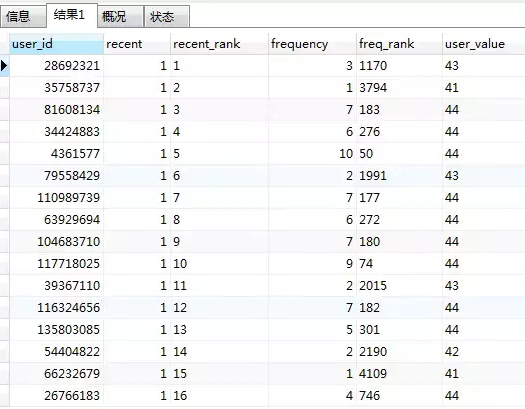Click row selector beside 116324656
This screenshot has width=525, height=409.
4,308
